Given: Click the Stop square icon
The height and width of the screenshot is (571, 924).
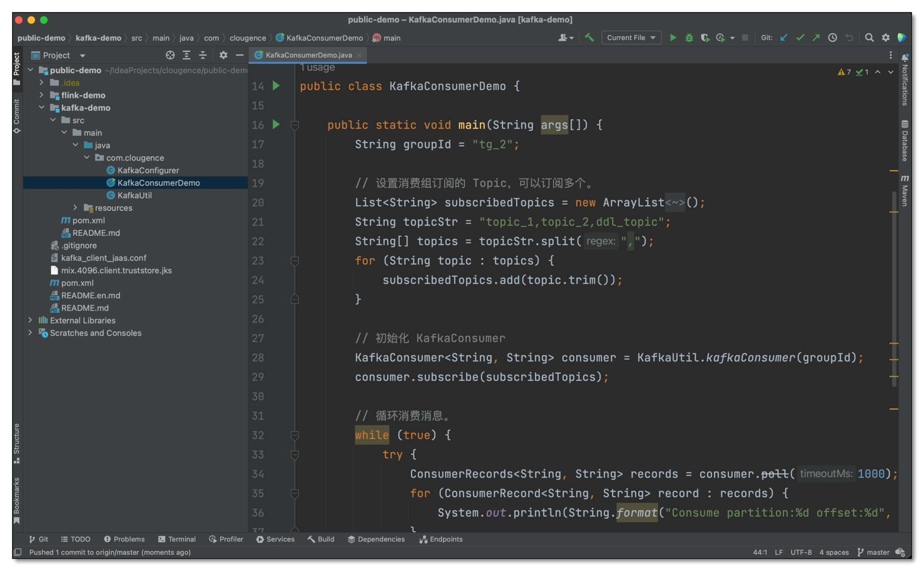Looking at the screenshot, I should [x=745, y=37].
